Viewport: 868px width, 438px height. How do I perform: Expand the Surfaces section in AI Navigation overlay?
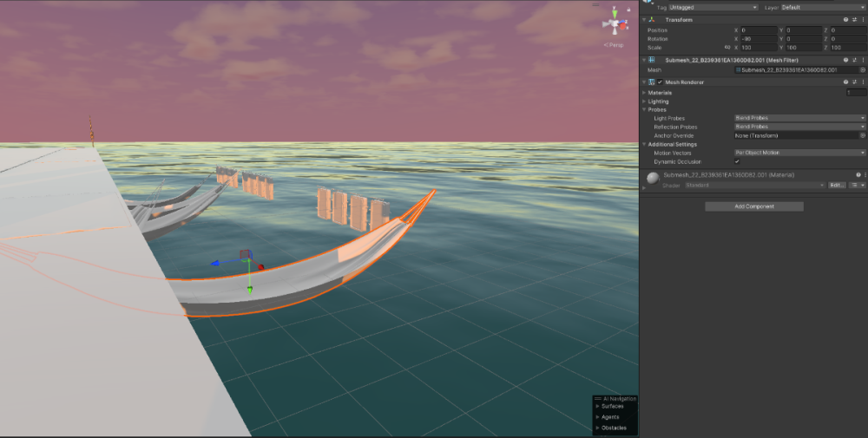click(x=596, y=406)
